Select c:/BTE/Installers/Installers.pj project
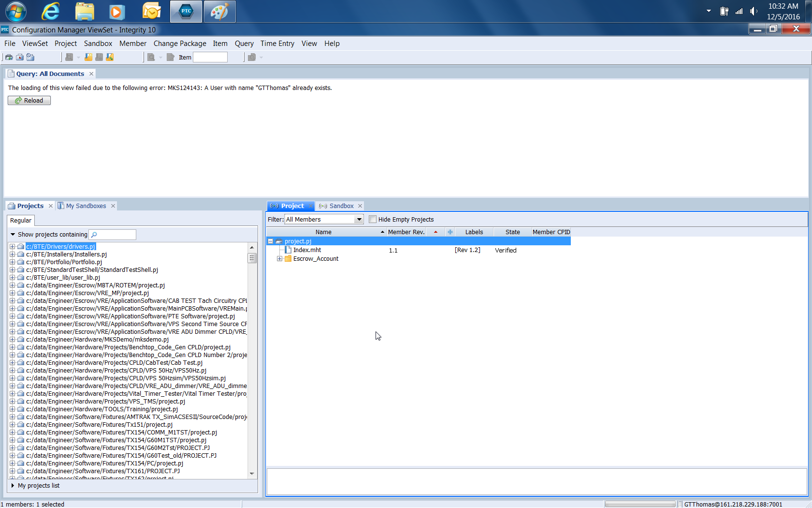 (x=67, y=254)
